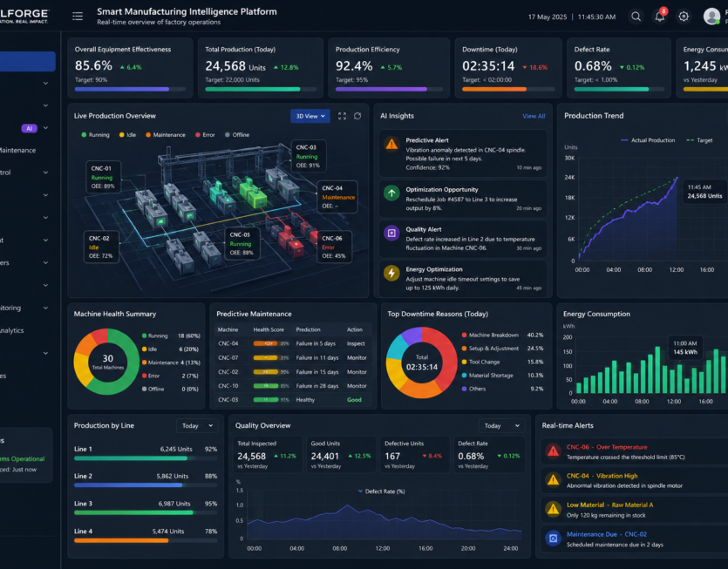Click the user profile avatar

point(711,17)
